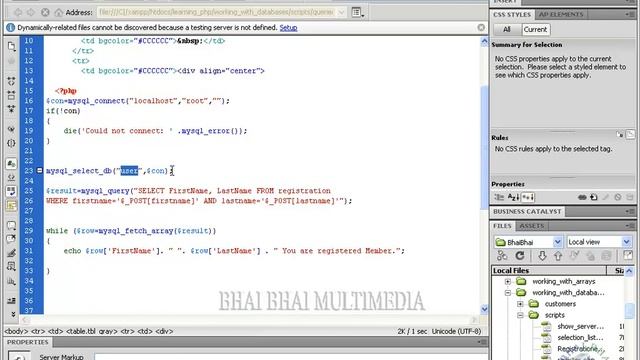Click code editor scrollbar up arrow
This screenshot has width=640, height=360.
(x=484, y=41)
